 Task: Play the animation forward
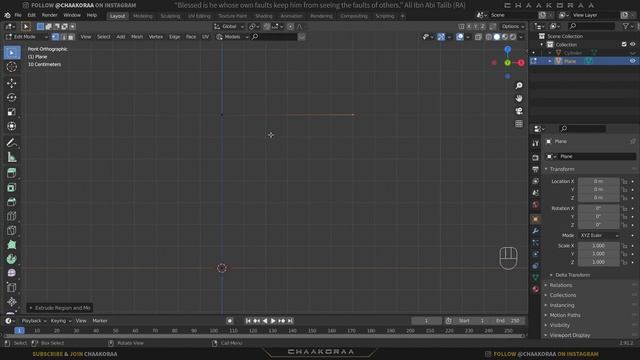(273, 321)
